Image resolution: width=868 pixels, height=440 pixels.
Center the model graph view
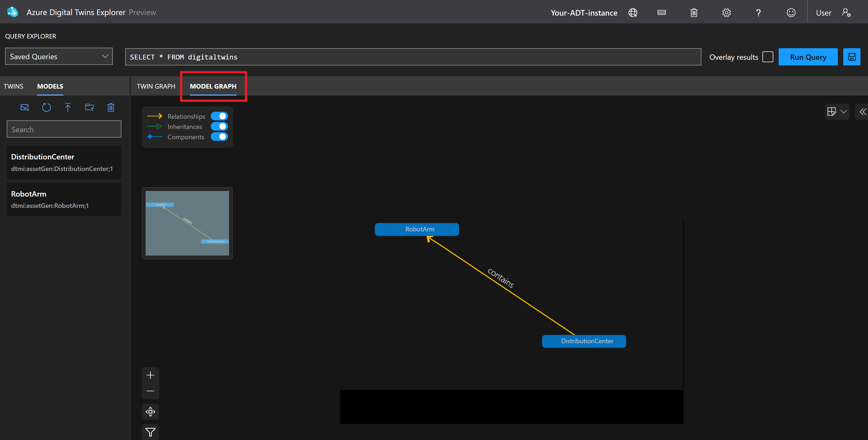pos(150,411)
